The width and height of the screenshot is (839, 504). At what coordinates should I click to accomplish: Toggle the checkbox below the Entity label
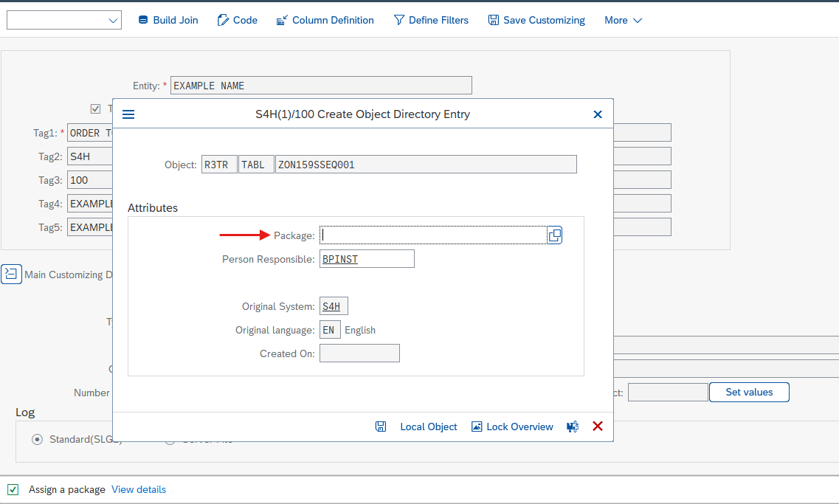coord(96,109)
